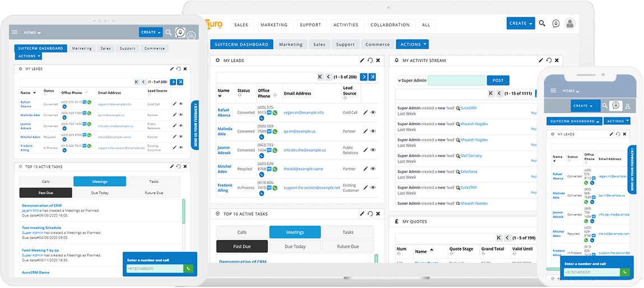View Mitchel Aden lead details on tablet
The height and width of the screenshot is (288, 644).
[x=181, y=137]
